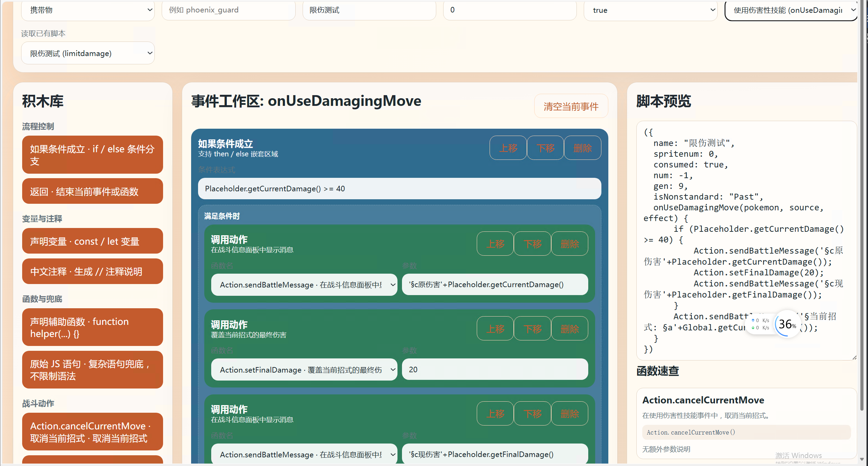Image resolution: width=868 pixels, height=466 pixels.
Task: Click 上移 on the '§c原伤害' message action block
Action: point(495,244)
